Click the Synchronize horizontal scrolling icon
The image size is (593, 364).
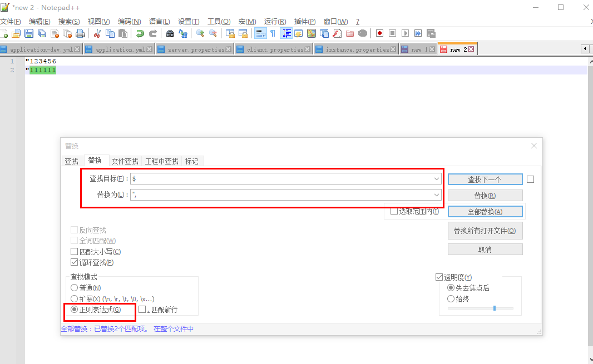[243, 34]
